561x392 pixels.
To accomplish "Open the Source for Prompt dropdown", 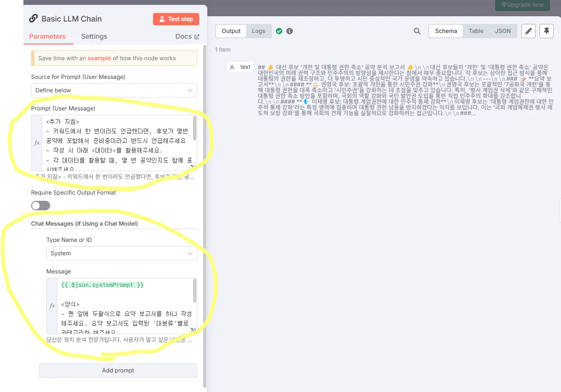I will click(114, 90).
